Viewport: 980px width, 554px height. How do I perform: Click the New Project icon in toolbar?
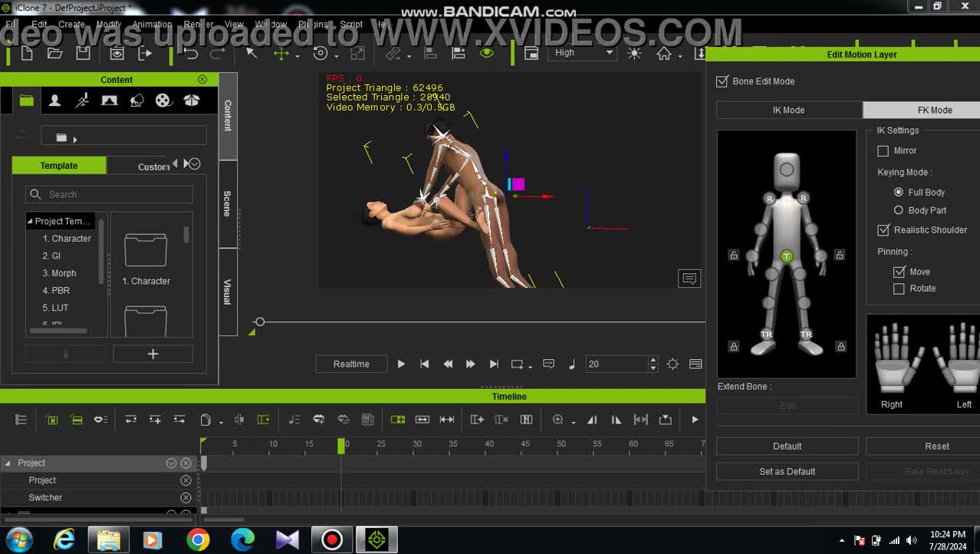pos(27,53)
